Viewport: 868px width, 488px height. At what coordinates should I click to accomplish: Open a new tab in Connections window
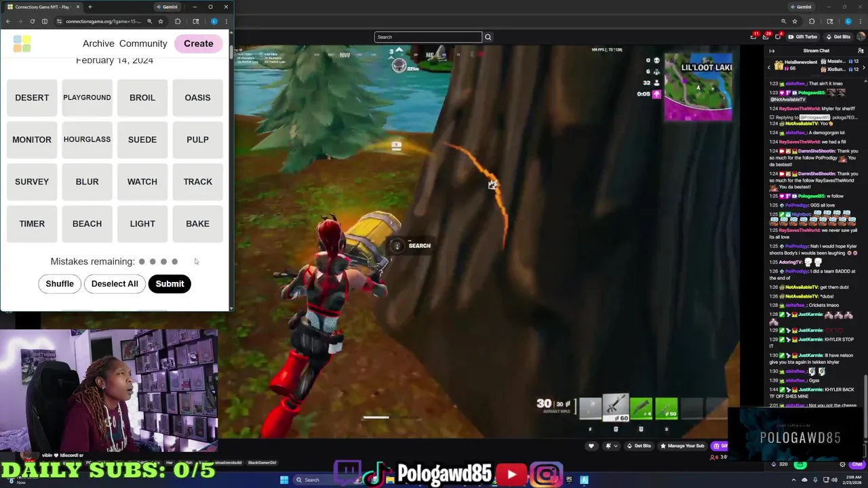click(90, 7)
